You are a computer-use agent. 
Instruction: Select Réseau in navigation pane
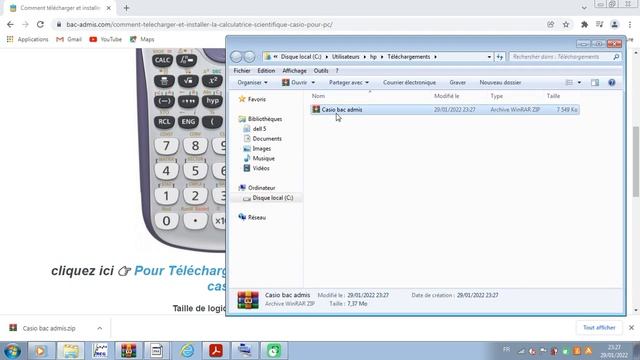[252, 218]
